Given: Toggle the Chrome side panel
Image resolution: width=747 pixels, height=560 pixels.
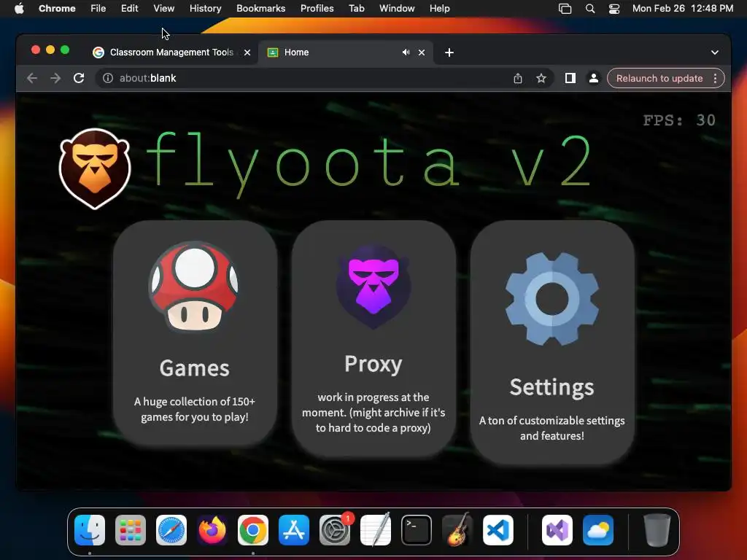Looking at the screenshot, I should (x=570, y=78).
